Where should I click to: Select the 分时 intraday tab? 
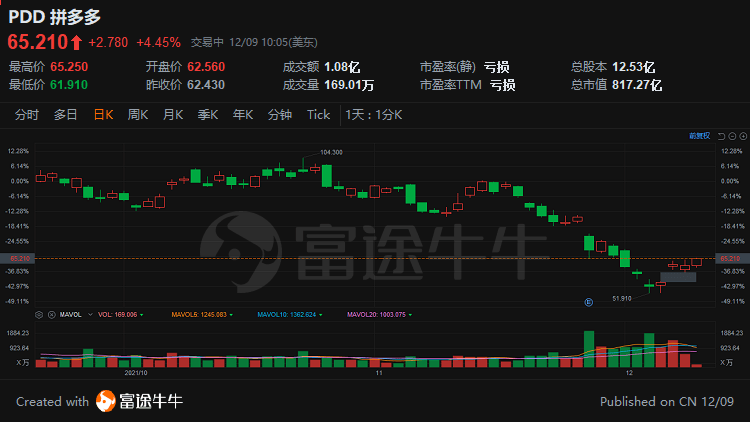pos(26,115)
